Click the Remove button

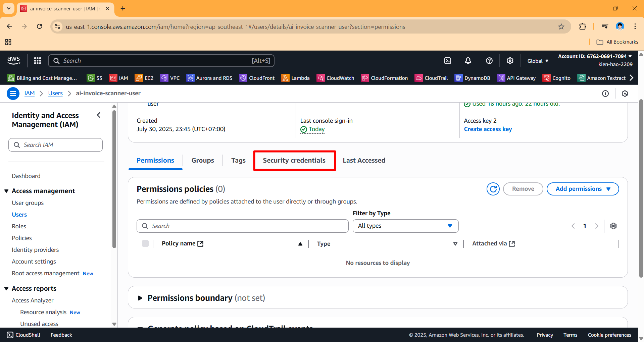pos(523,189)
